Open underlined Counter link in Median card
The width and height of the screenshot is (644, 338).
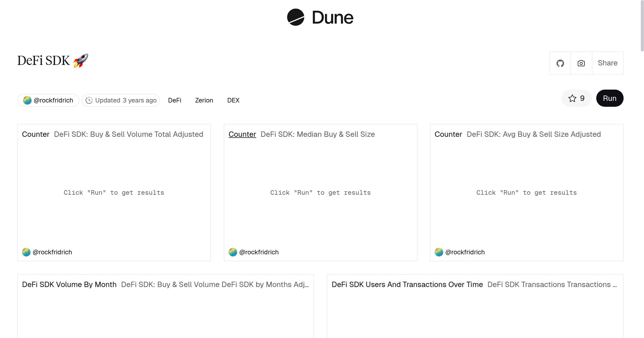(x=242, y=134)
